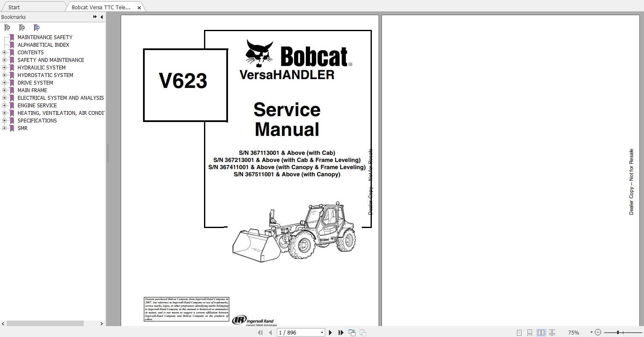Open the zoom percentage dropdown arrow
Viewport: 644px width, 337px height.
(x=591, y=332)
